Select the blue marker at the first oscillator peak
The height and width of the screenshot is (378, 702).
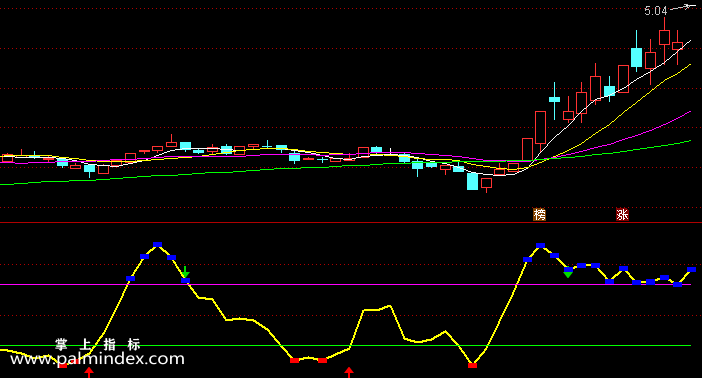point(157,245)
